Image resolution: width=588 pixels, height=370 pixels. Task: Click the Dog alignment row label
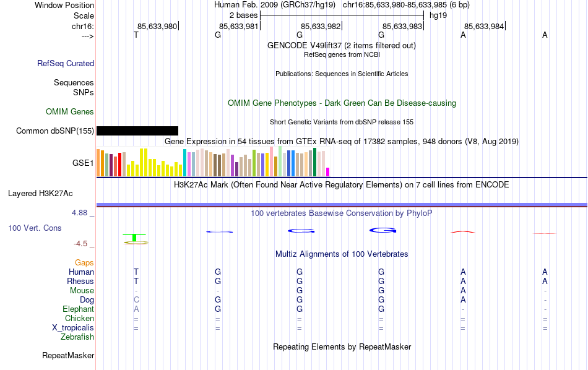click(x=87, y=300)
